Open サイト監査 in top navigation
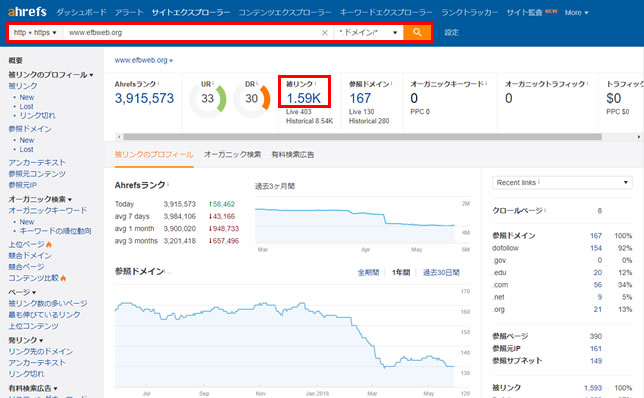The image size is (644, 398). pyautogui.click(x=524, y=12)
